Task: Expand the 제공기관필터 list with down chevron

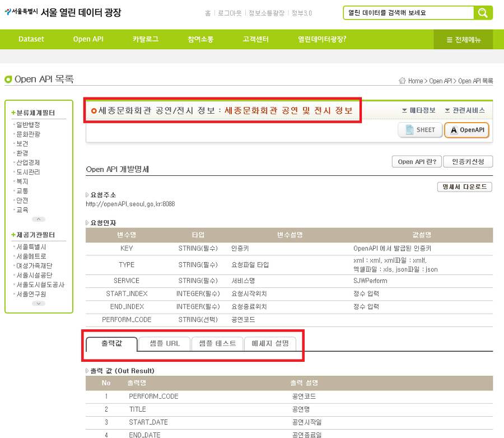Action: (39, 304)
